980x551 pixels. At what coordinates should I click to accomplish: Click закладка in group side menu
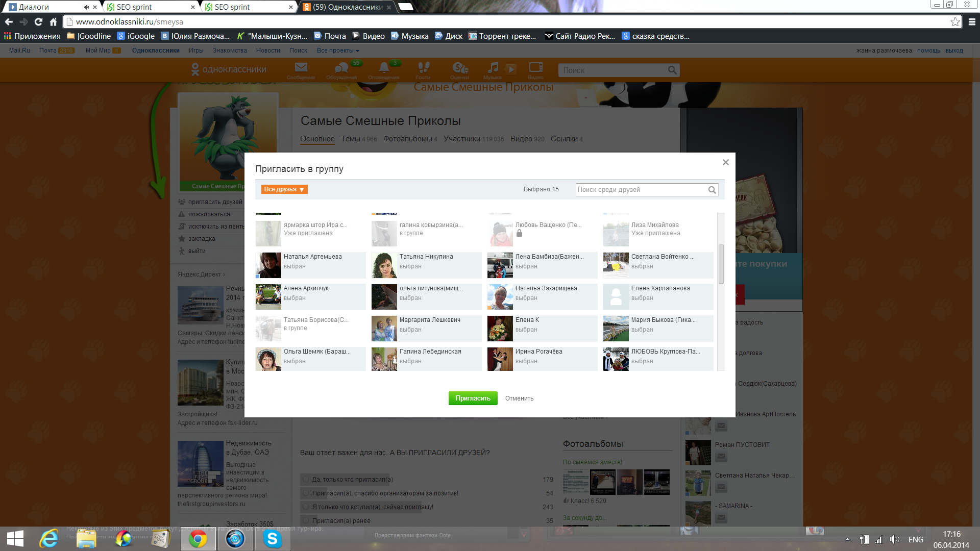202,239
